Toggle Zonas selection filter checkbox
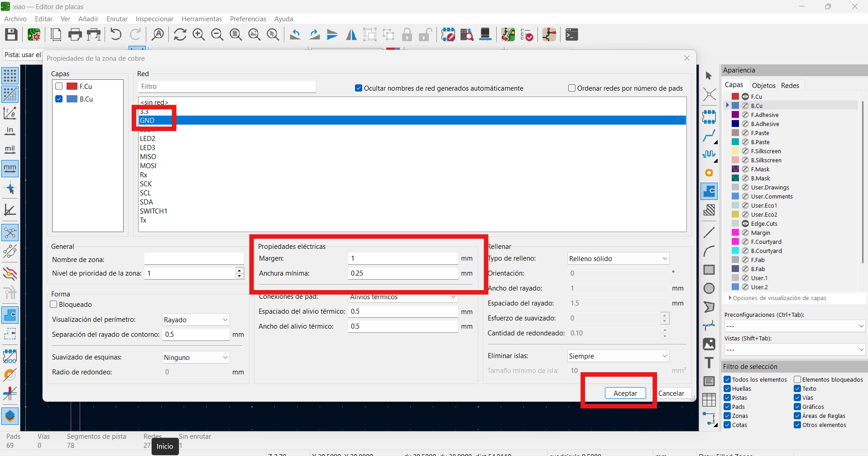This screenshot has height=456, width=868. click(x=727, y=416)
